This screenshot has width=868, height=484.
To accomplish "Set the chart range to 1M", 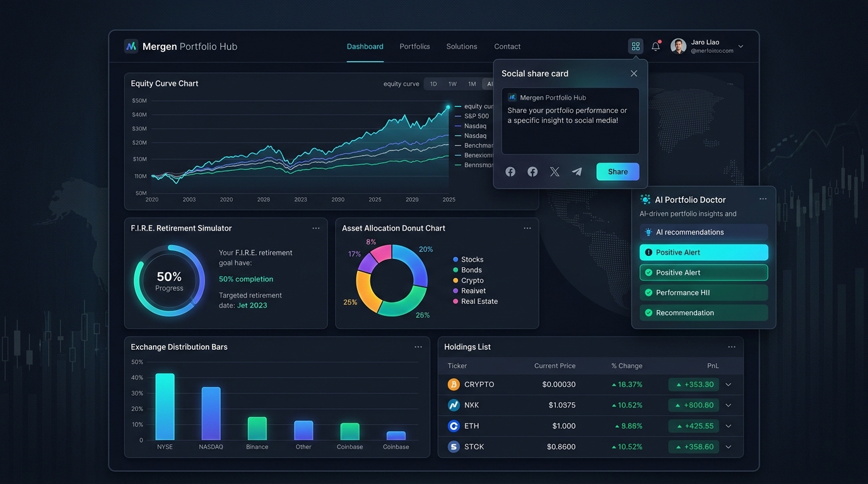I will 472,84.
